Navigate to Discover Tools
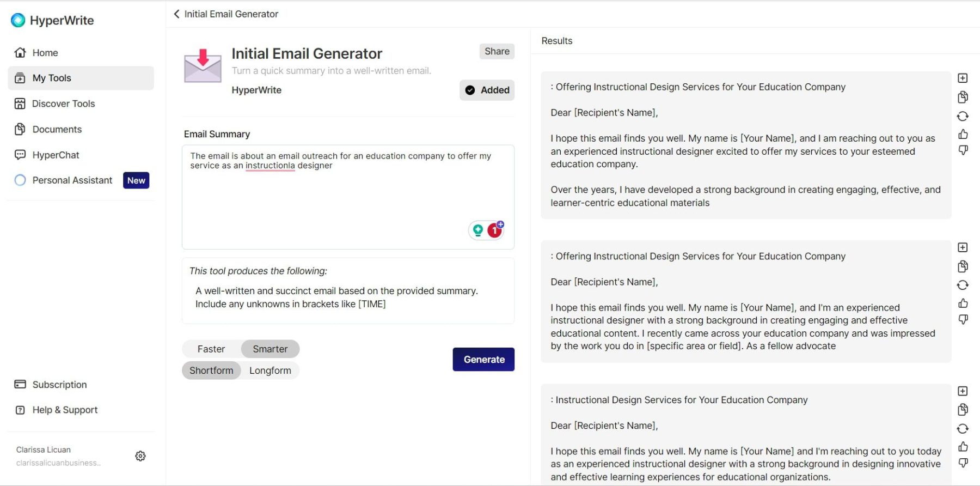Image resolution: width=980 pixels, height=486 pixels. coord(64,104)
